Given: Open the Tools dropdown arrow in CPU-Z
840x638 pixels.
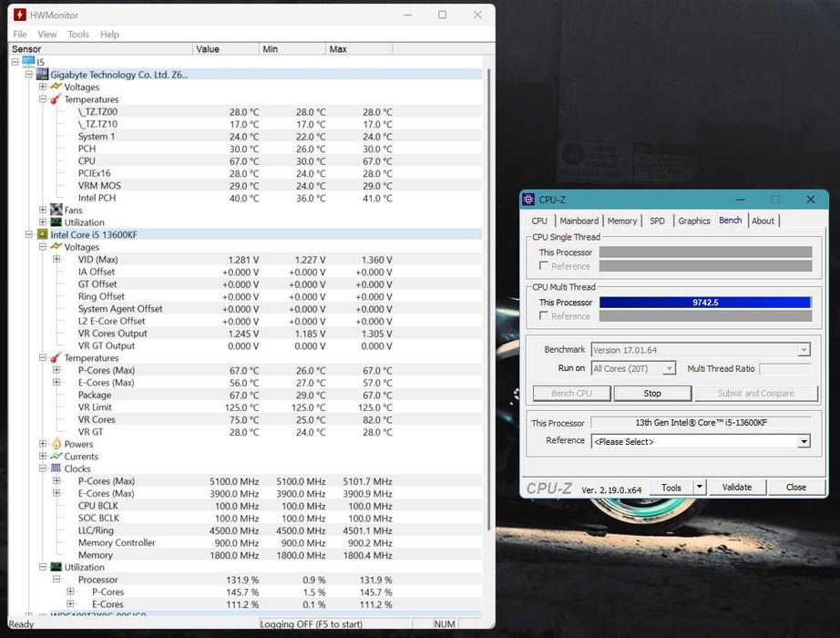Looking at the screenshot, I should click(x=699, y=487).
